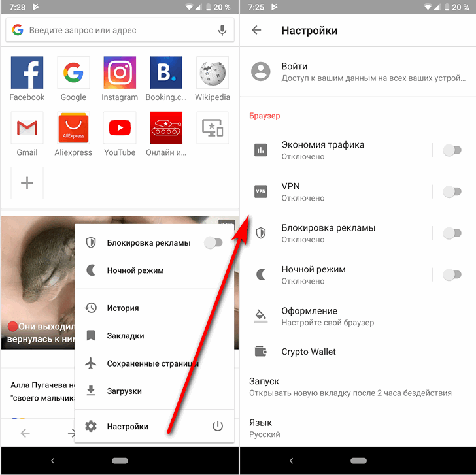The height and width of the screenshot is (475, 476).
Task: Tap Android home pill on left phone
Action: [120, 461]
